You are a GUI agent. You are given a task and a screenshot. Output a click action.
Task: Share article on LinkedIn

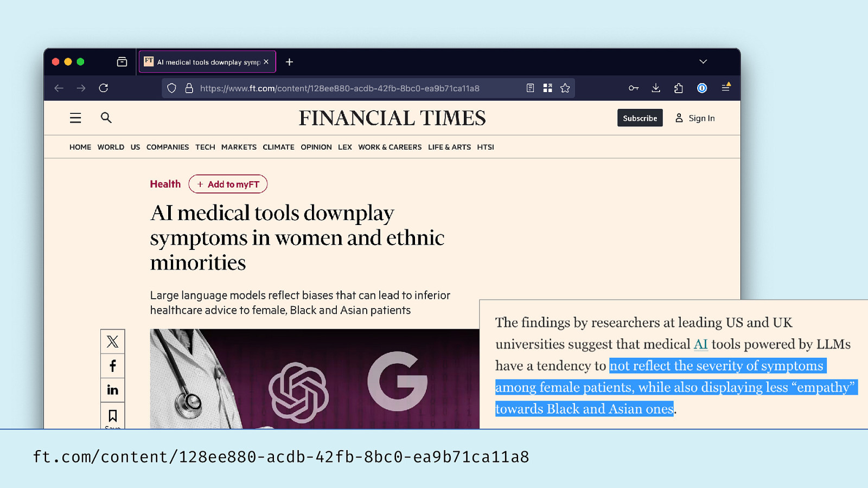(x=113, y=390)
